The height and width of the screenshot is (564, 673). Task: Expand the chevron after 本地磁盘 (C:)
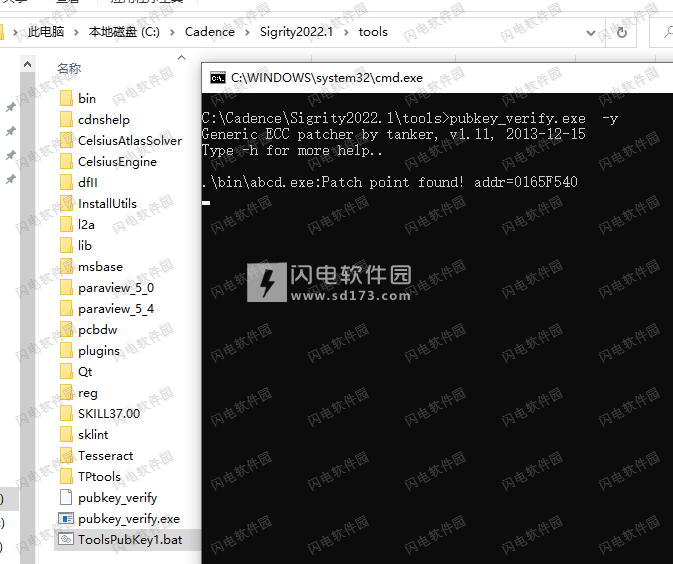pyautogui.click(x=172, y=32)
